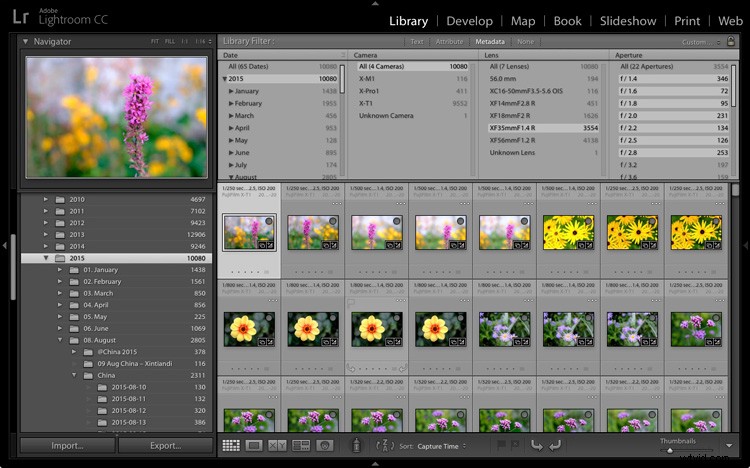Screen dimensions: 750x468
Task: Toggle flag on third orange flower thumbnail
Action: coord(350,302)
